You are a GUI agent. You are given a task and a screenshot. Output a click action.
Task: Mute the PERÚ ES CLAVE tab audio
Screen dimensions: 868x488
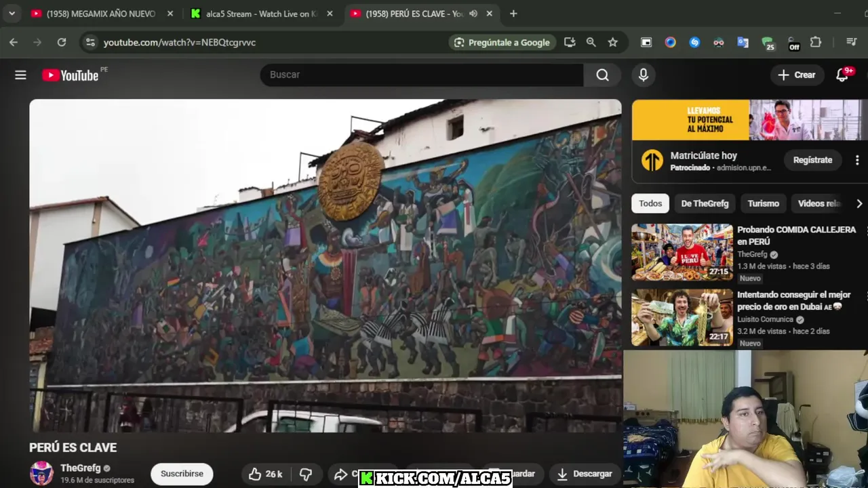click(x=473, y=14)
